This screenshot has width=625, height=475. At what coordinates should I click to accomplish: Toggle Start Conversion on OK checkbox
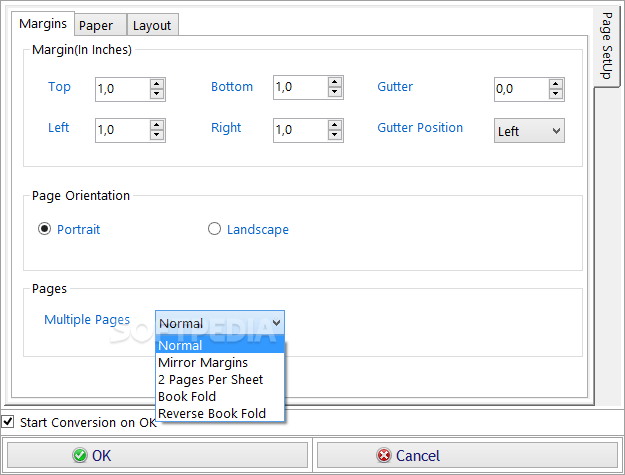click(8, 422)
